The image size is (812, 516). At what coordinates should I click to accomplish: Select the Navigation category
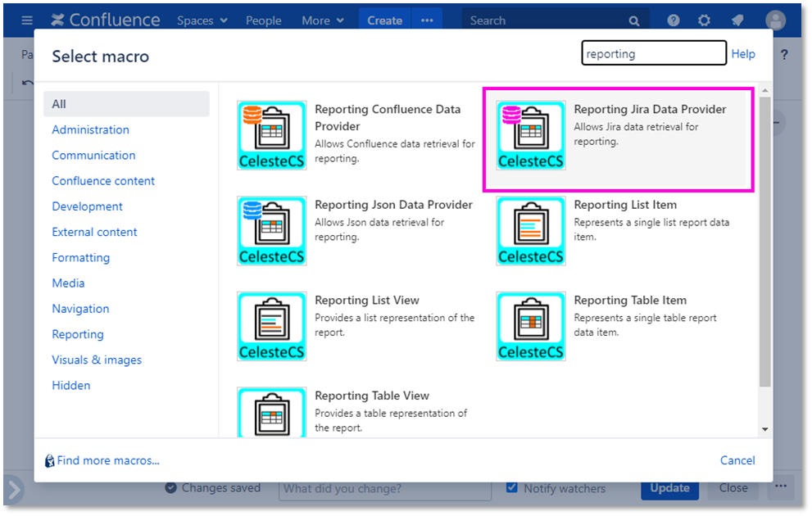click(x=80, y=309)
